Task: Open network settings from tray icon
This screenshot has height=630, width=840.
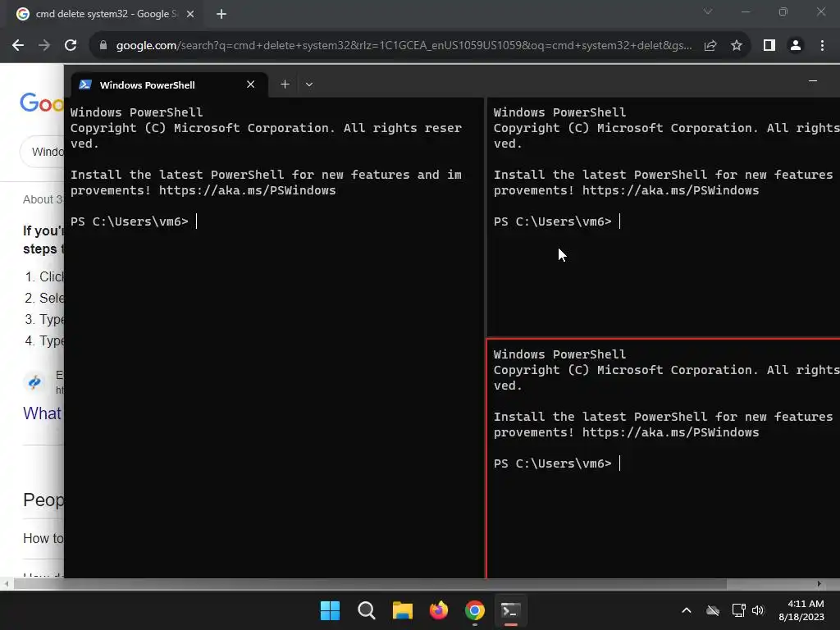Action: pos(739,610)
